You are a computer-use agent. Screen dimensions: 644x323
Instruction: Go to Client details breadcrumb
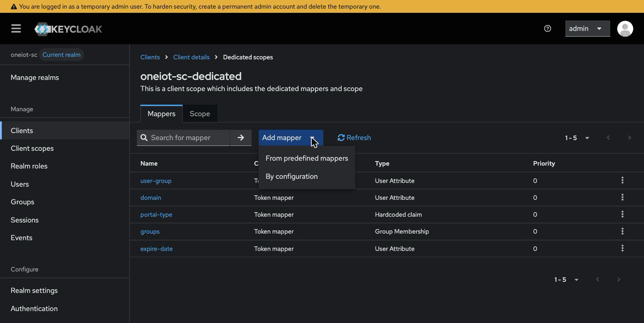[x=191, y=57]
